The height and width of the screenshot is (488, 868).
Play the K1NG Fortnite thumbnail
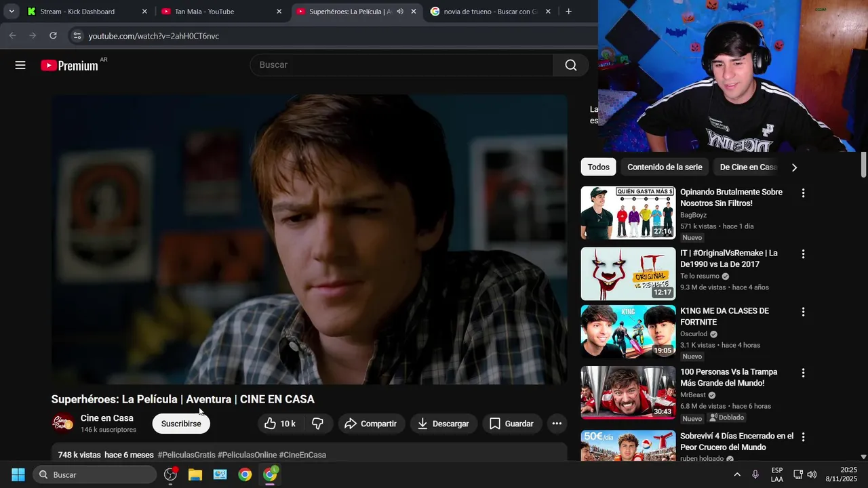[628, 331]
